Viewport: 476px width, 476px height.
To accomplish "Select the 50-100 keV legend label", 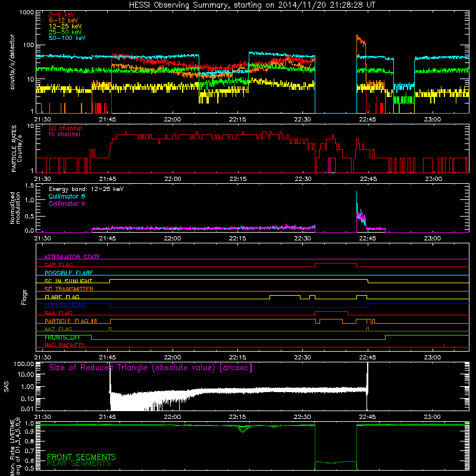I will pos(67,37).
